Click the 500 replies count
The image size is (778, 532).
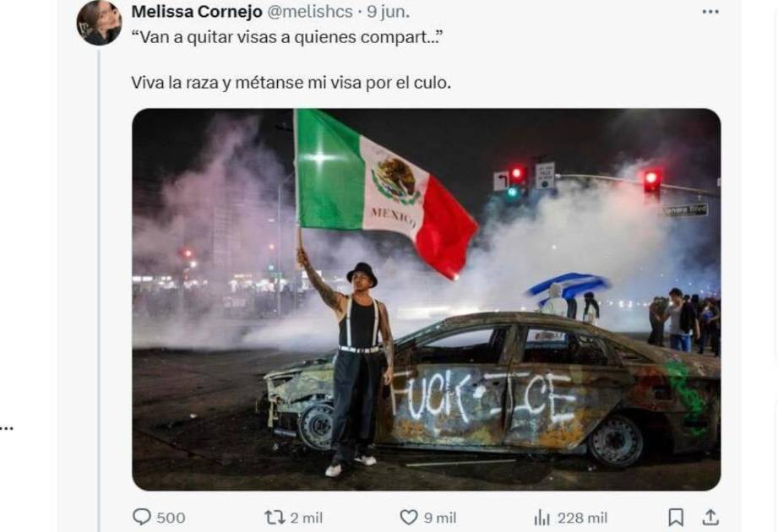pyautogui.click(x=171, y=518)
